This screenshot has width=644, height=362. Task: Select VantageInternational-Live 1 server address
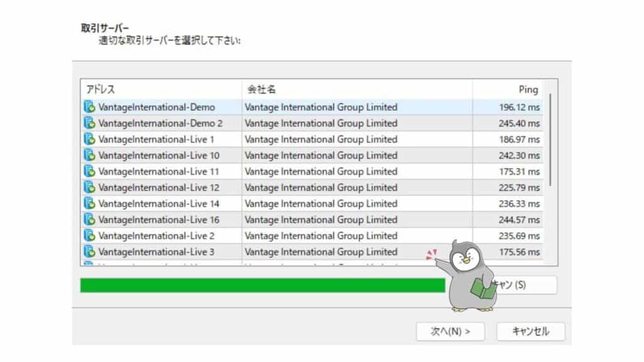click(156, 139)
